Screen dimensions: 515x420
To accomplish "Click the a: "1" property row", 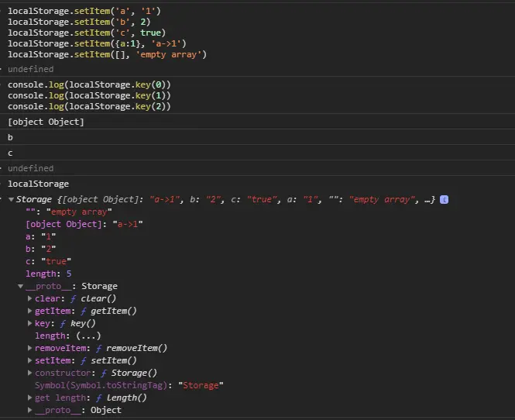I will (x=41, y=236).
